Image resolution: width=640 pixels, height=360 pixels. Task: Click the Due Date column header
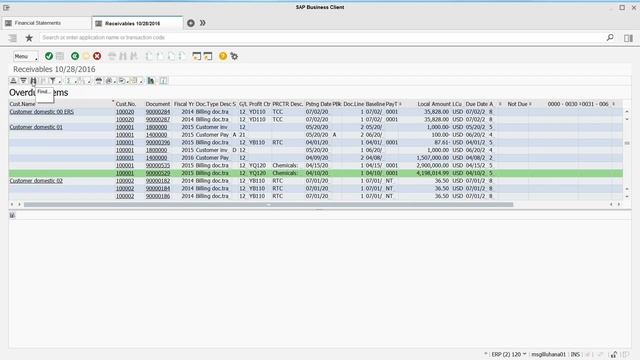(476, 104)
